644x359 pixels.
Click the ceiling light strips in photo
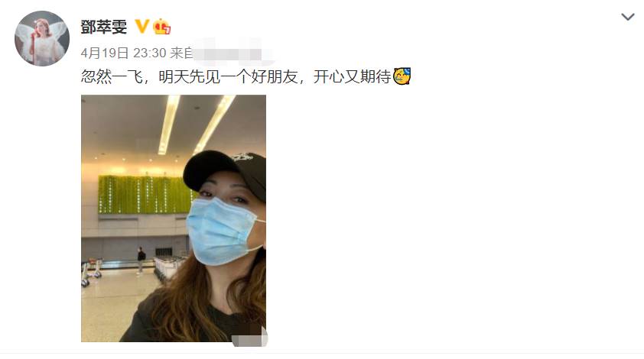pos(195,123)
